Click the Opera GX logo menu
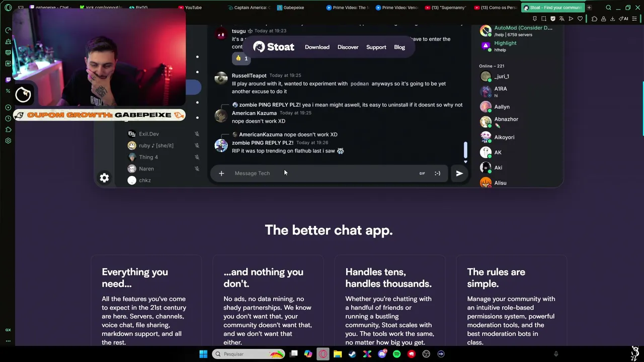Image resolution: width=644 pixels, height=362 pixels. (x=8, y=8)
